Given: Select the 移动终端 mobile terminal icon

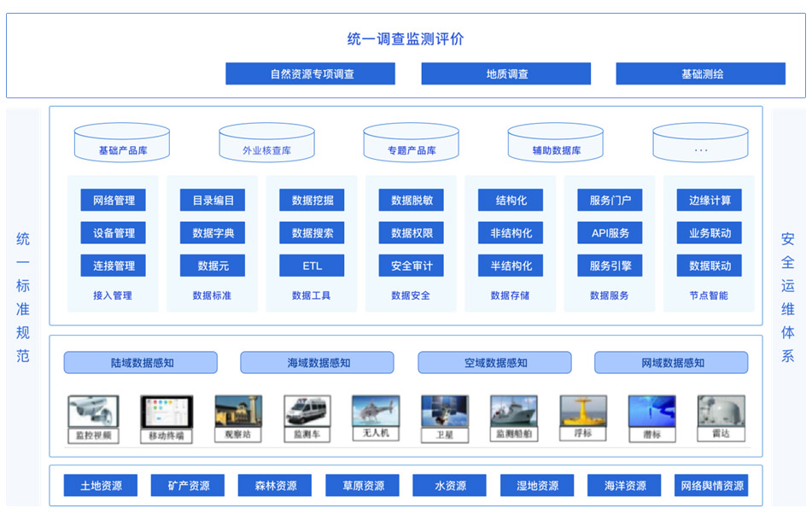Looking at the screenshot, I should (166, 413).
